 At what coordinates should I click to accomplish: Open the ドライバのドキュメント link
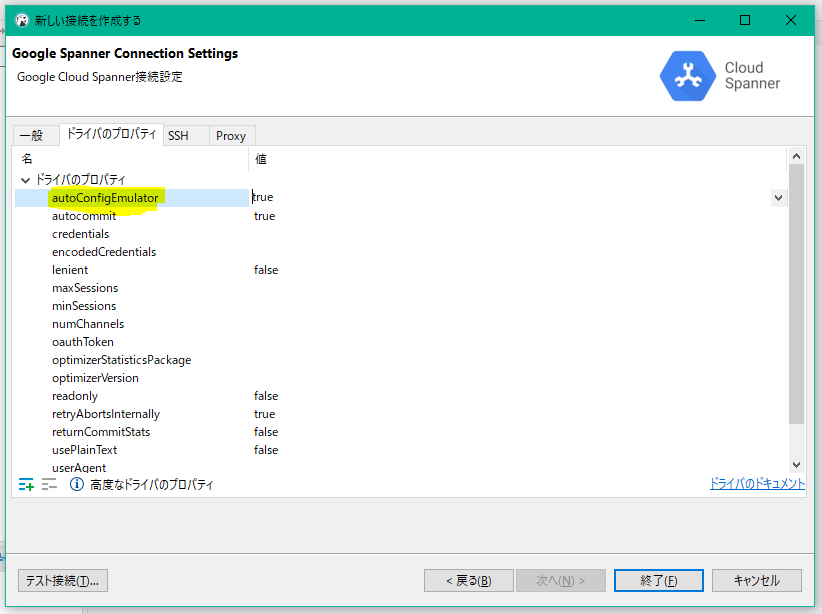[757, 483]
